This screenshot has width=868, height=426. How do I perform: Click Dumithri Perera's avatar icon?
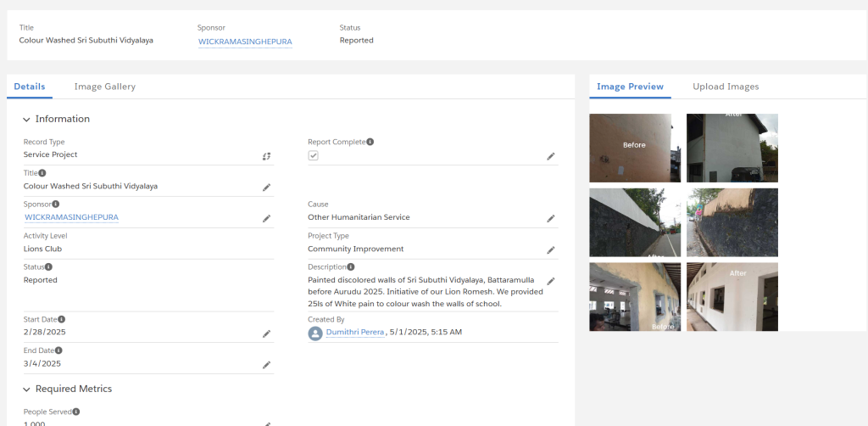(315, 333)
